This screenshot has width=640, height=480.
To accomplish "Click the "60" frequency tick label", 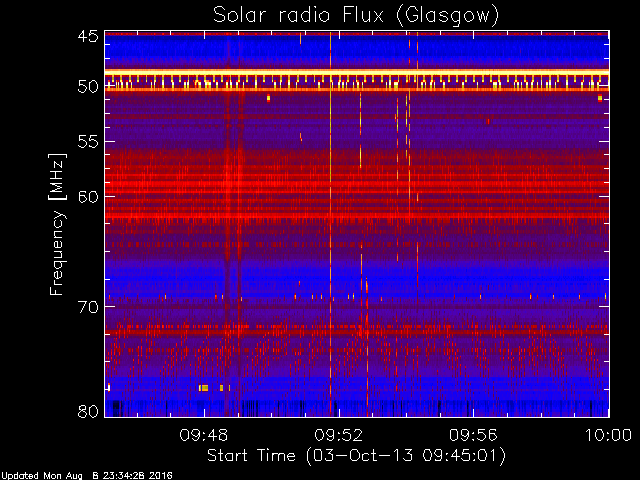I will point(88,197).
